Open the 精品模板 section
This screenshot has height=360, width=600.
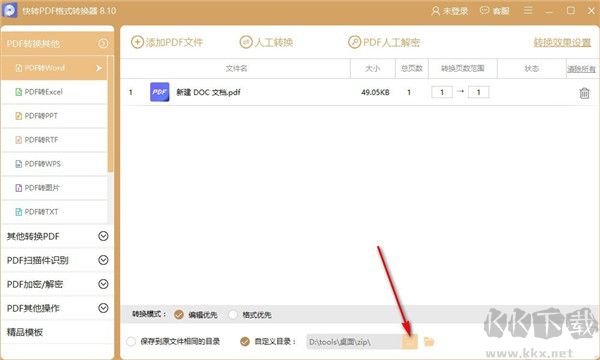click(24, 332)
